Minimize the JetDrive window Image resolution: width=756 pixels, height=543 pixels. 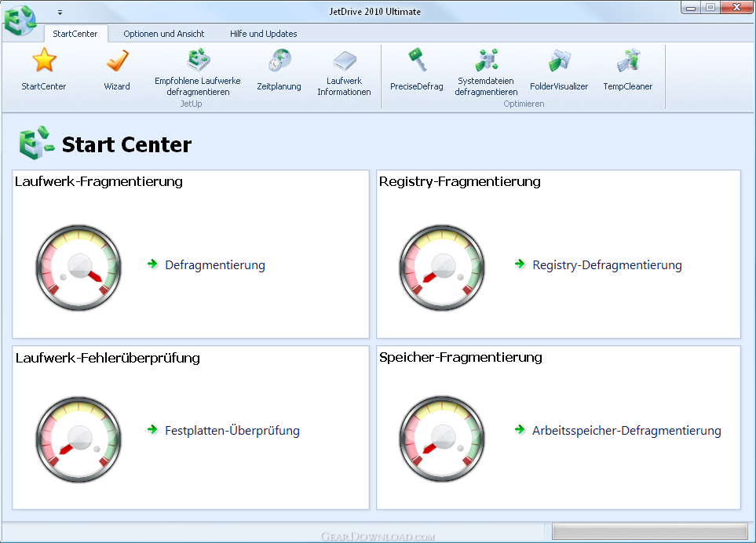(x=691, y=8)
